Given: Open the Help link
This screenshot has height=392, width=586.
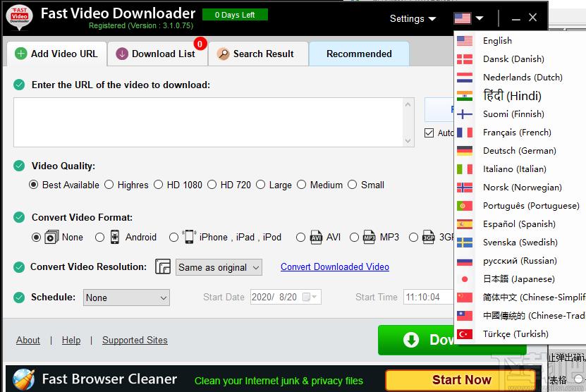Looking at the screenshot, I should (x=71, y=340).
